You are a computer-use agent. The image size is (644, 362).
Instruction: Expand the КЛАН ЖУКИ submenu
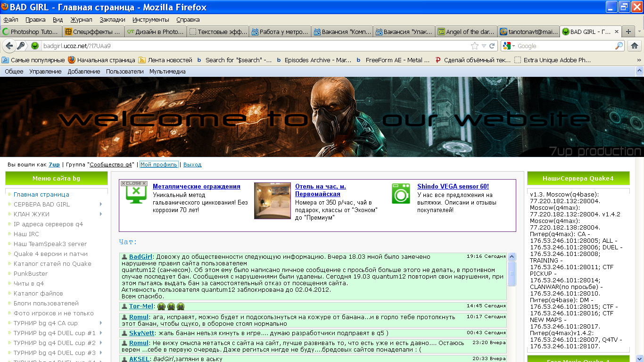(x=101, y=214)
